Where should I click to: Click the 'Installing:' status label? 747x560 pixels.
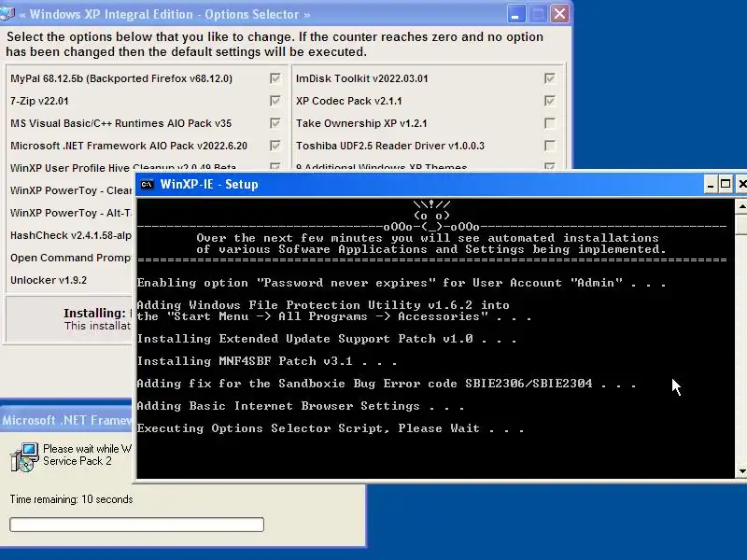(95, 313)
